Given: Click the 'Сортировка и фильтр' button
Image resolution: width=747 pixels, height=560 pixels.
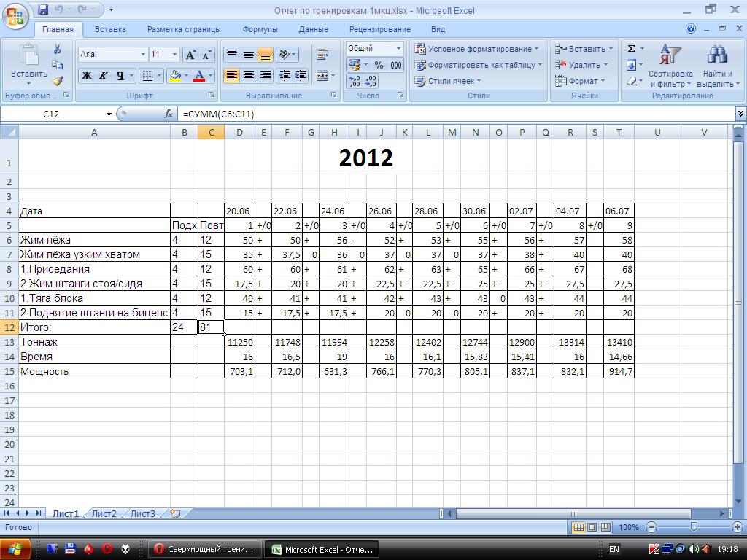Looking at the screenshot, I should [670, 66].
